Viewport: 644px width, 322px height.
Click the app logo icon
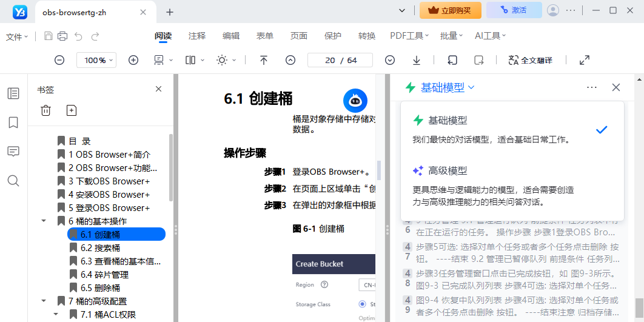point(19,12)
